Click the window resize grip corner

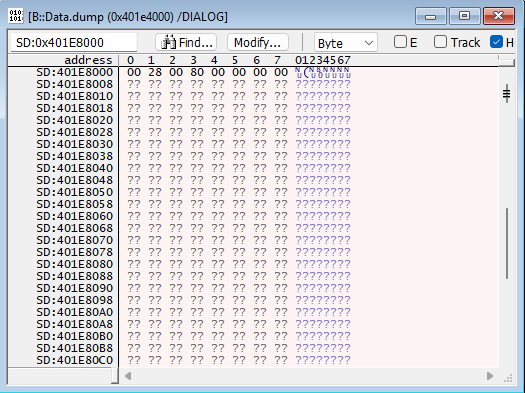[508, 378]
